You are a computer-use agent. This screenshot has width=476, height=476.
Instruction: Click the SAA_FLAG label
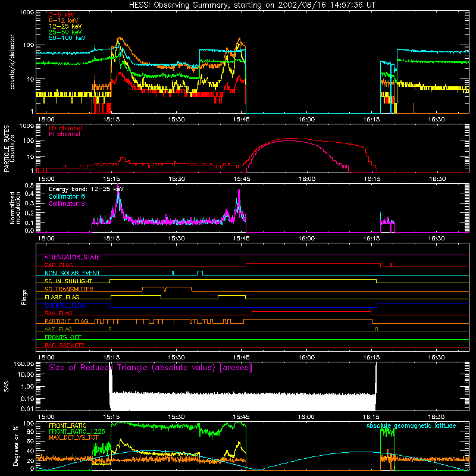pos(58,314)
